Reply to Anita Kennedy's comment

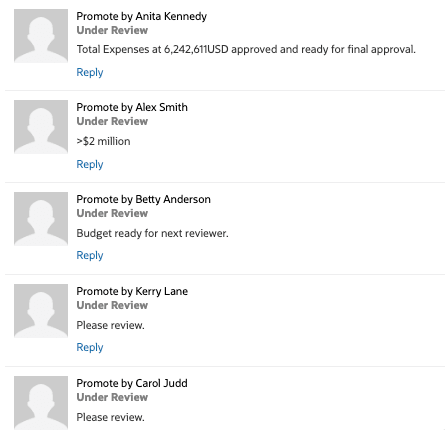[x=90, y=72]
